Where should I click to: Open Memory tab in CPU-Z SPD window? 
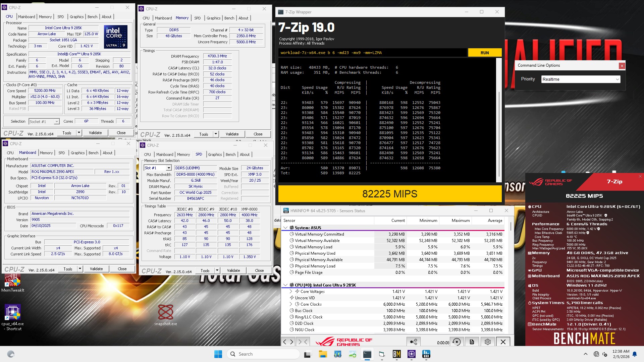click(183, 155)
